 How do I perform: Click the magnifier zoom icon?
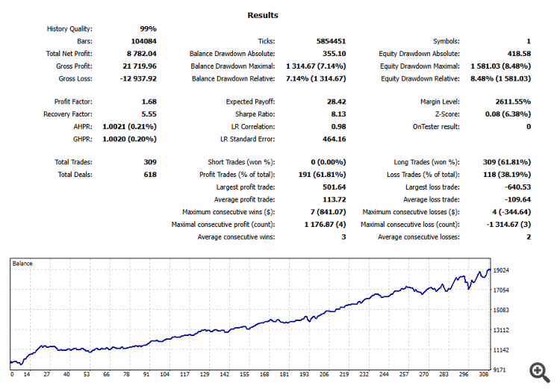point(540,373)
